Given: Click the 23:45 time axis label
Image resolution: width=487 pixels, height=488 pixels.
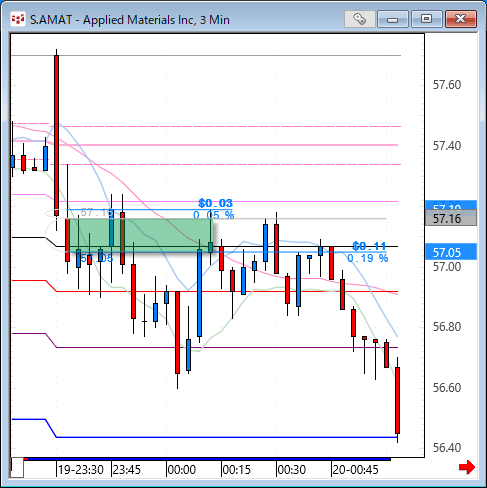Looking at the screenshot, I should coord(127,470).
